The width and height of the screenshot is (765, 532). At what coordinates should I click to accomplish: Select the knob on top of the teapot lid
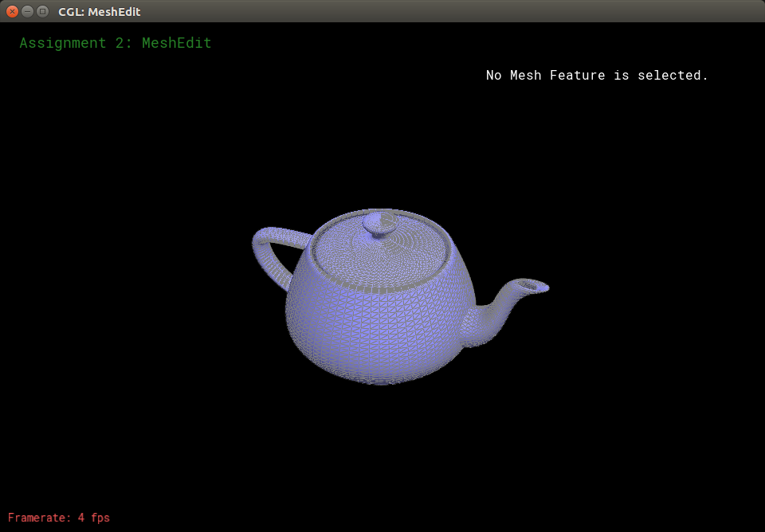click(x=380, y=223)
